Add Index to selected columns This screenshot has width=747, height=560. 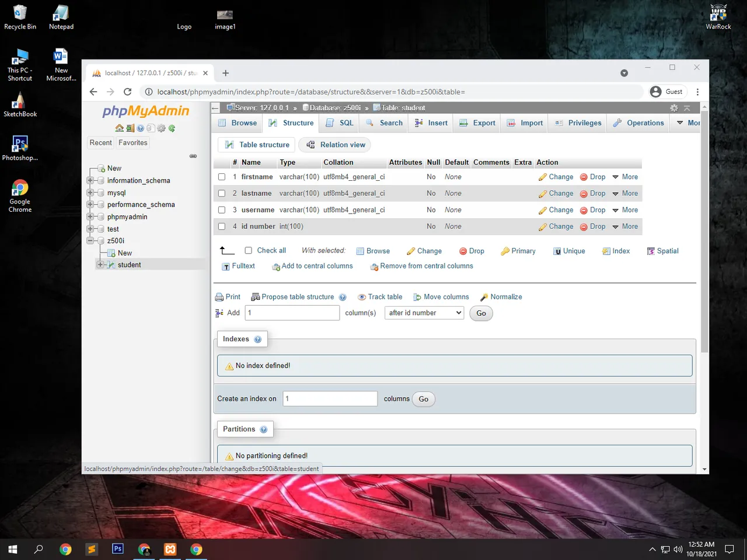(x=616, y=251)
